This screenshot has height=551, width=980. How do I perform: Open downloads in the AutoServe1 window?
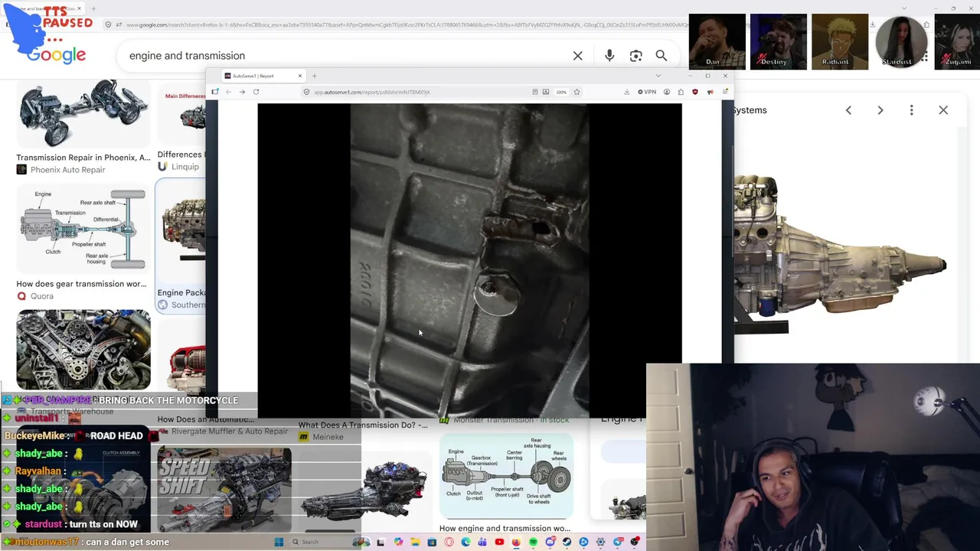tap(626, 92)
